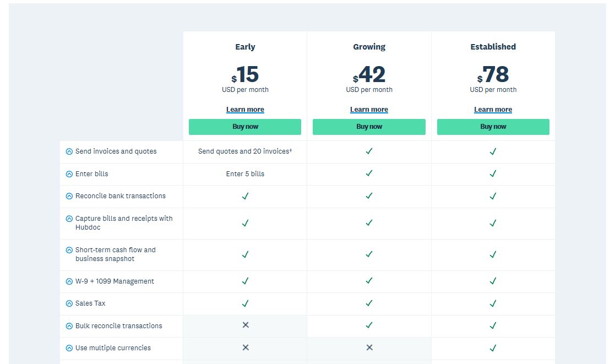Click the circled chevron beside Sales Tax

point(69,303)
